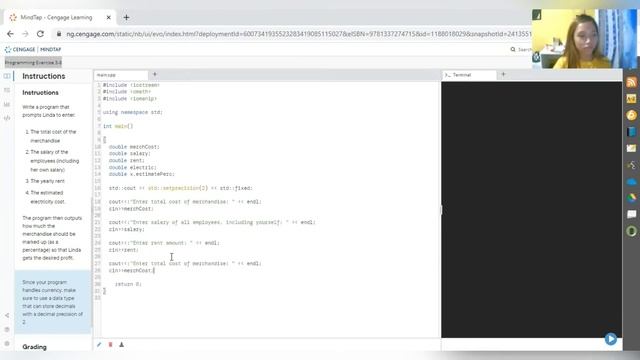This screenshot has height=360, width=640.
Task: Open the white speech bubble app icon
Action: coord(631,214)
